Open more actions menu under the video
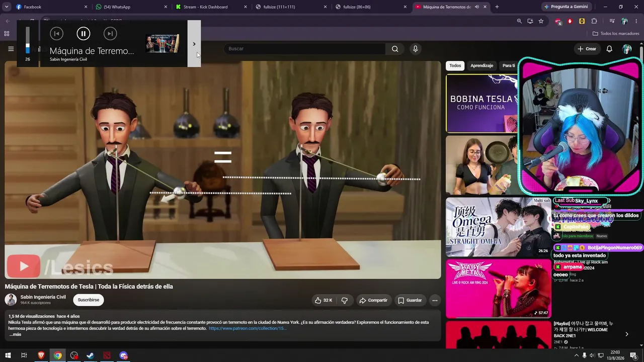Screen dimensions: 644x362 click(x=435, y=301)
